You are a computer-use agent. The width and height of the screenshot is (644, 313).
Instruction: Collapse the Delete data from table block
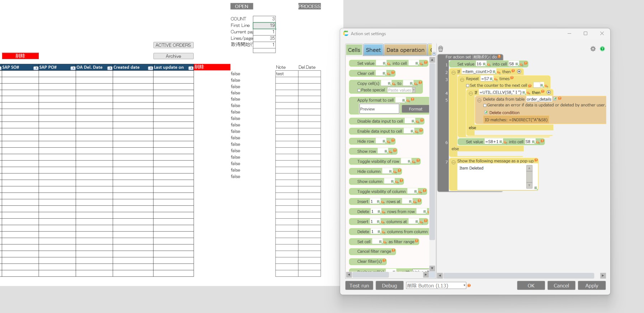coord(479,100)
